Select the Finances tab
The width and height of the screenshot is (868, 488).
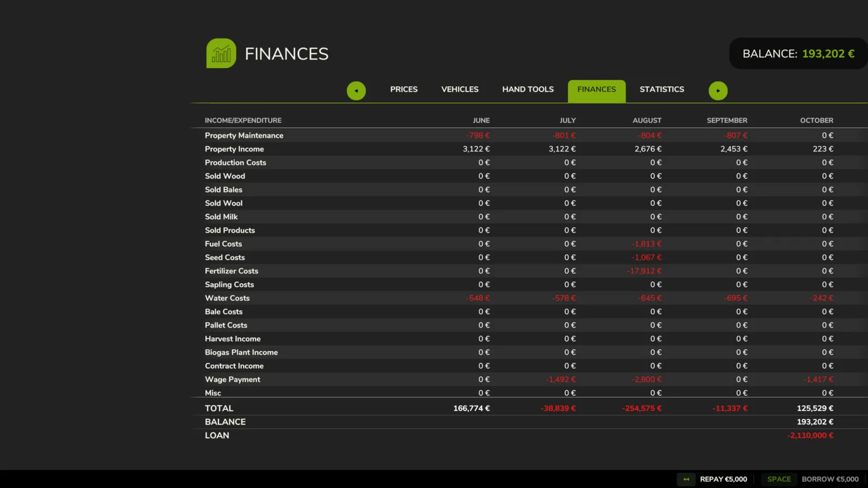(x=597, y=91)
